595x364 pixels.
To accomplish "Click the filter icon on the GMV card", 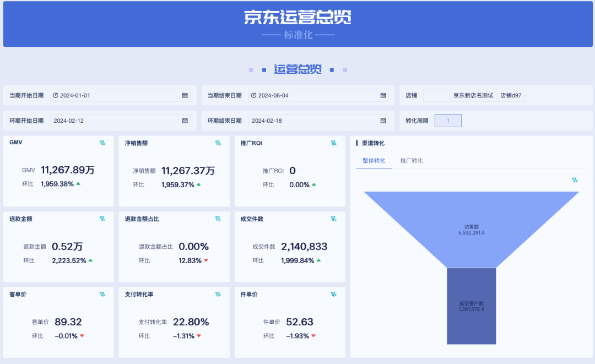I will click(x=102, y=143).
